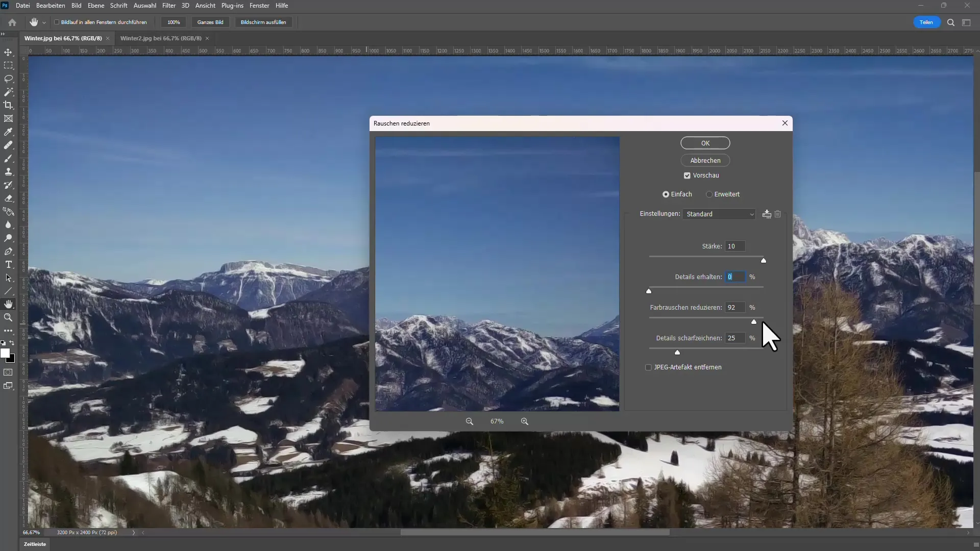Open the Bild menu

click(77, 6)
